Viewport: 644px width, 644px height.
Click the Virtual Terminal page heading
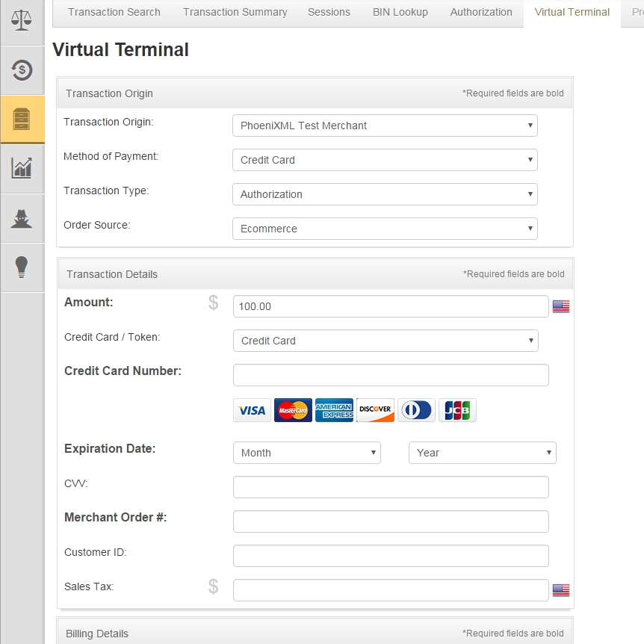[121, 50]
